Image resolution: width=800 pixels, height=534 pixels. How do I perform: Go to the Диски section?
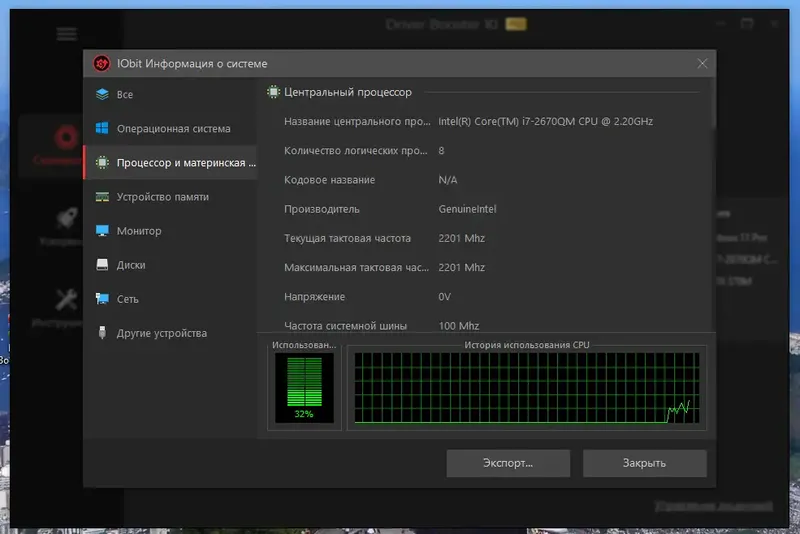tap(170, 265)
